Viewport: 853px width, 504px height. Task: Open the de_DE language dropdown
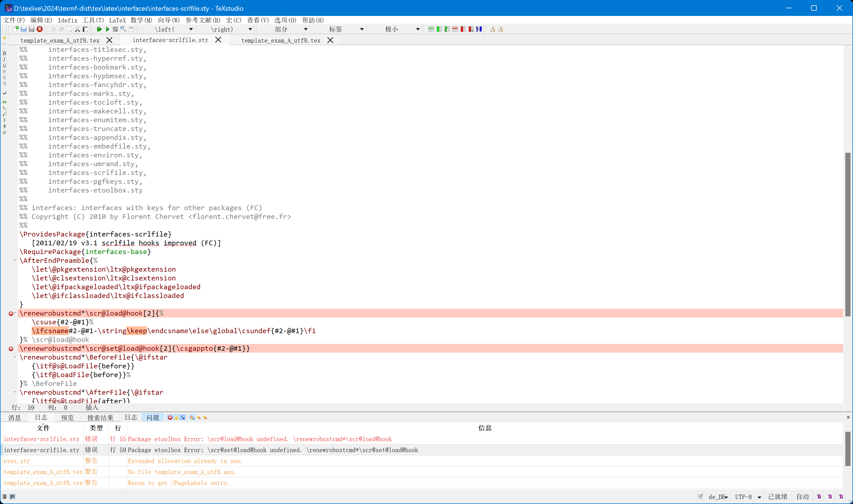[x=718, y=497]
